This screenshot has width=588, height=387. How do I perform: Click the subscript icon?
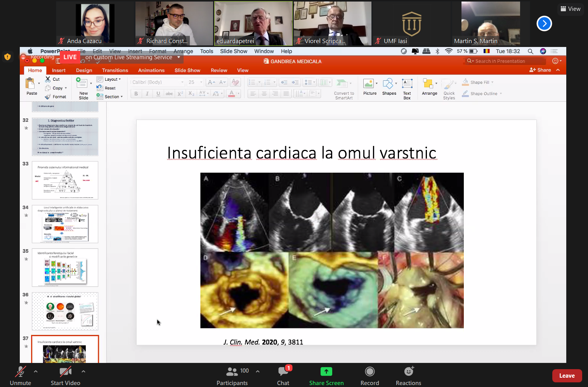click(x=191, y=94)
